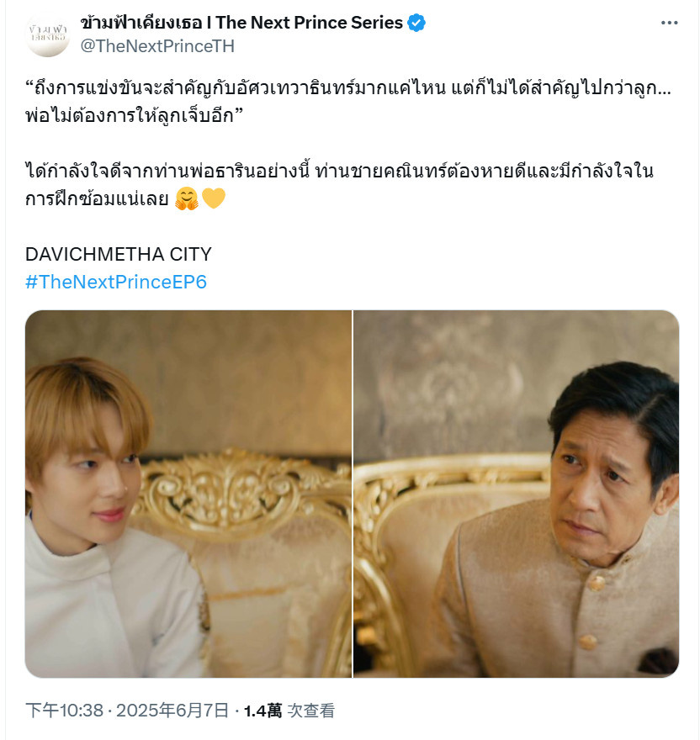Click The Next Prince Series display name
This screenshot has height=740, width=700.
pos(310,23)
